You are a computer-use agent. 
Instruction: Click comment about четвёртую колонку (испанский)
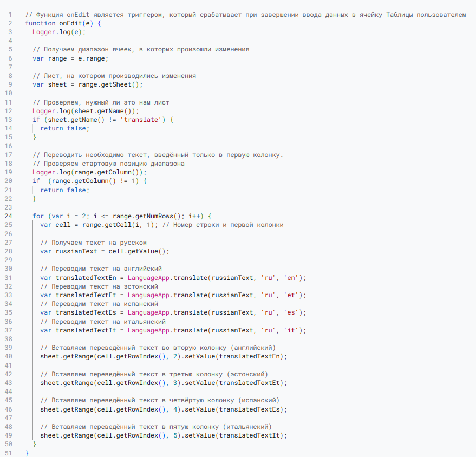pyautogui.click(x=160, y=401)
